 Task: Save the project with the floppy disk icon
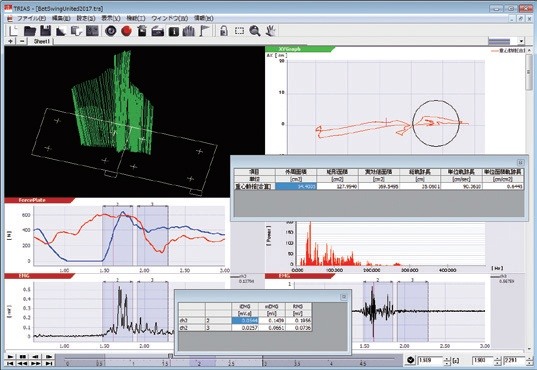(45, 31)
